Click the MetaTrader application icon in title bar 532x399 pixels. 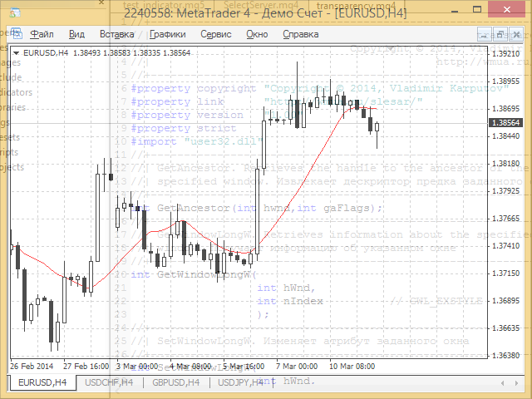[15, 13]
